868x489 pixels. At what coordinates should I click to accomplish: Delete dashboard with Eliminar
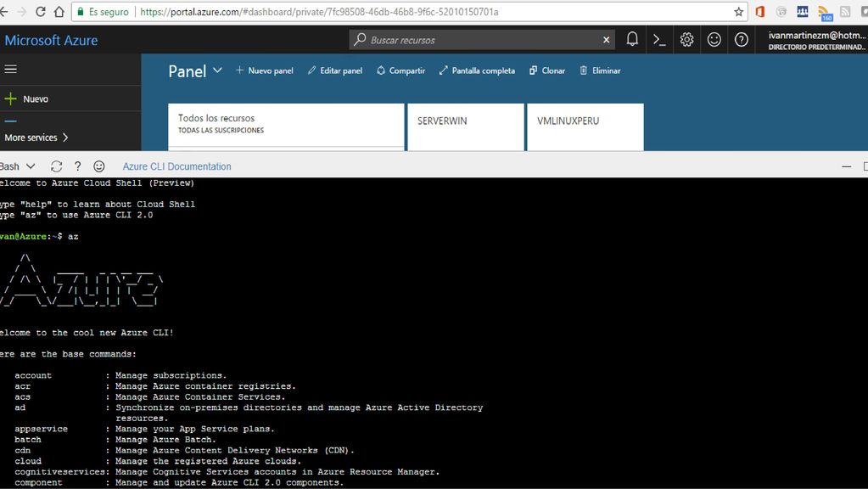pos(600,70)
